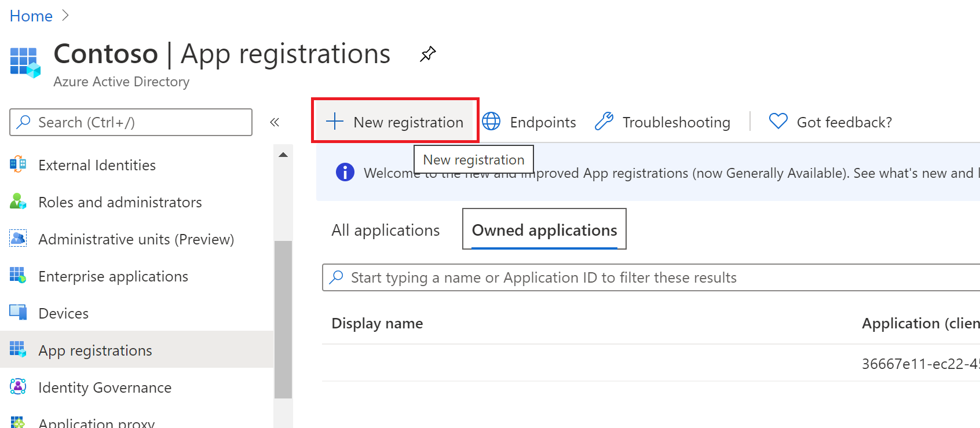Select the Owned applications tab
This screenshot has width=980, height=428.
[544, 231]
